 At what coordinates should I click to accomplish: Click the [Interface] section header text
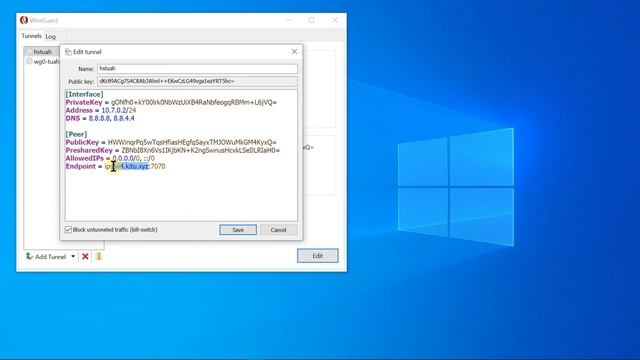(84, 94)
